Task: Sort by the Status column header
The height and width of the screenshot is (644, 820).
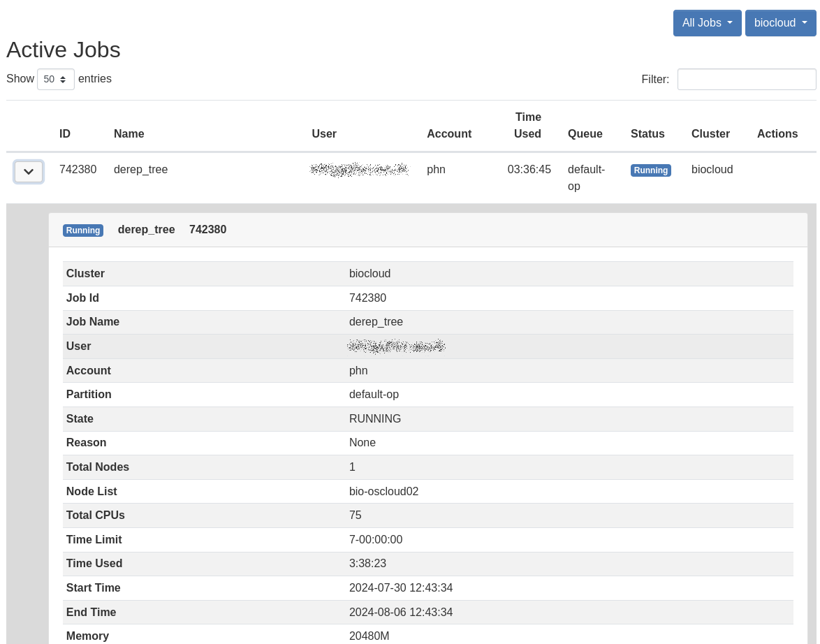Action: [x=647, y=134]
